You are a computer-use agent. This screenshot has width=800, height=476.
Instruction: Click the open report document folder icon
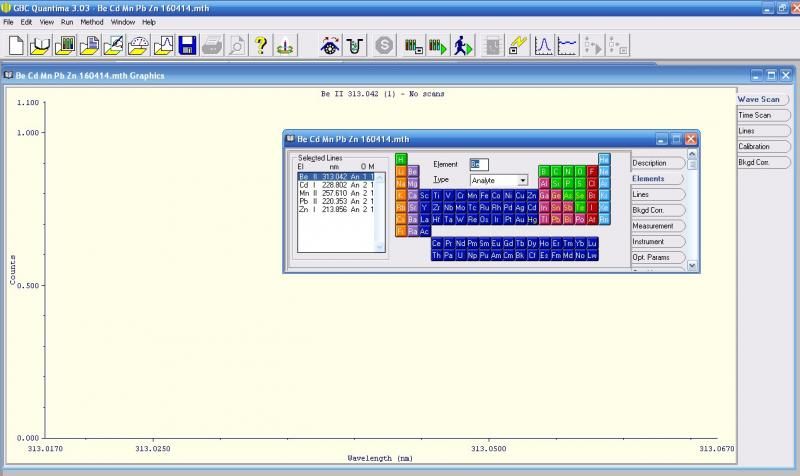[89, 45]
